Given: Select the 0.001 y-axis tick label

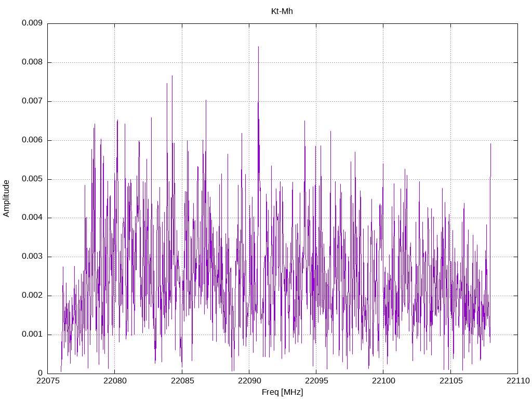Looking at the screenshot, I should click(x=32, y=335).
